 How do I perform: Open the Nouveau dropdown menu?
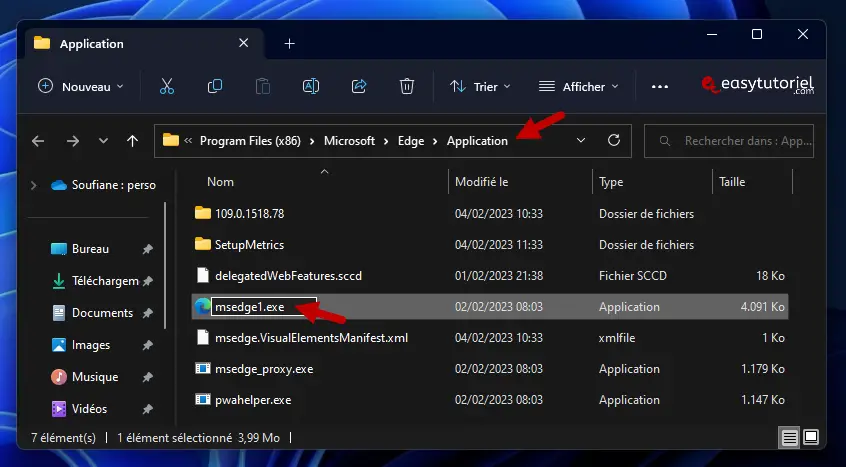[x=81, y=87]
